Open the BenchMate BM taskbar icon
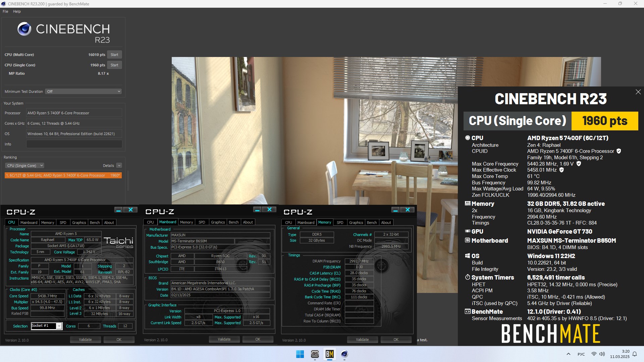The image size is (644, 362). tap(330, 354)
